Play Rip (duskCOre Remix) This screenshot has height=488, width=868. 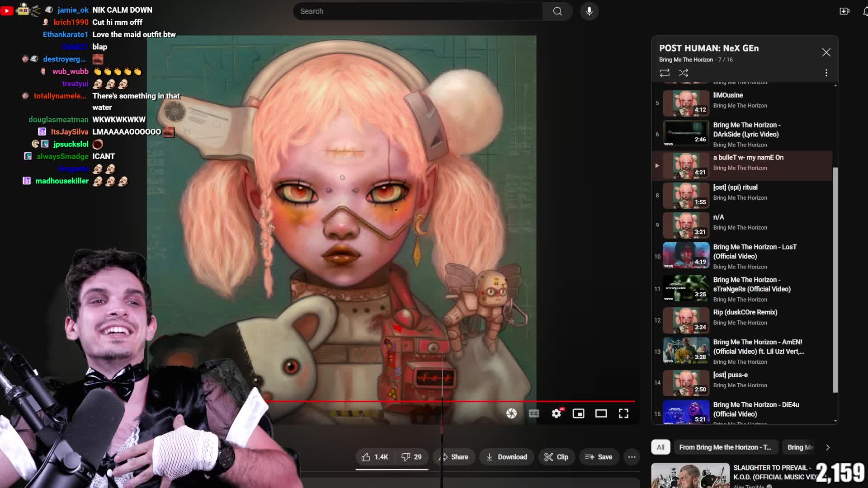pos(743,320)
